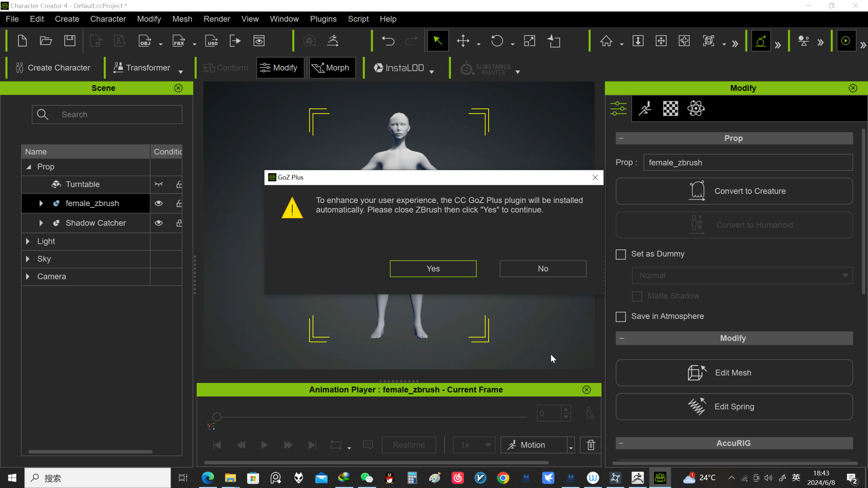Toggle hidden-eye icon for Turntable

click(159, 184)
